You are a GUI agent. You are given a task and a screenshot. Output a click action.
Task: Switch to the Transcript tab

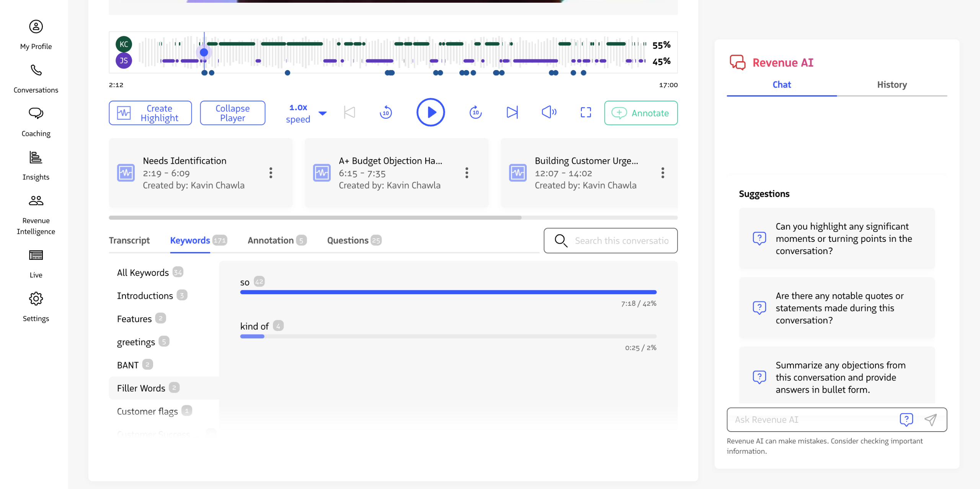[129, 240]
